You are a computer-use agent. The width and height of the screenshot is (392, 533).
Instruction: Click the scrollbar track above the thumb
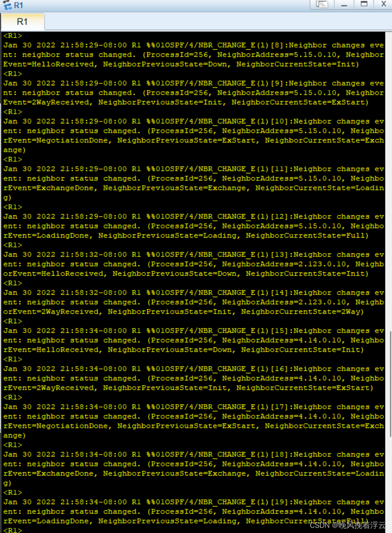click(x=390, y=181)
